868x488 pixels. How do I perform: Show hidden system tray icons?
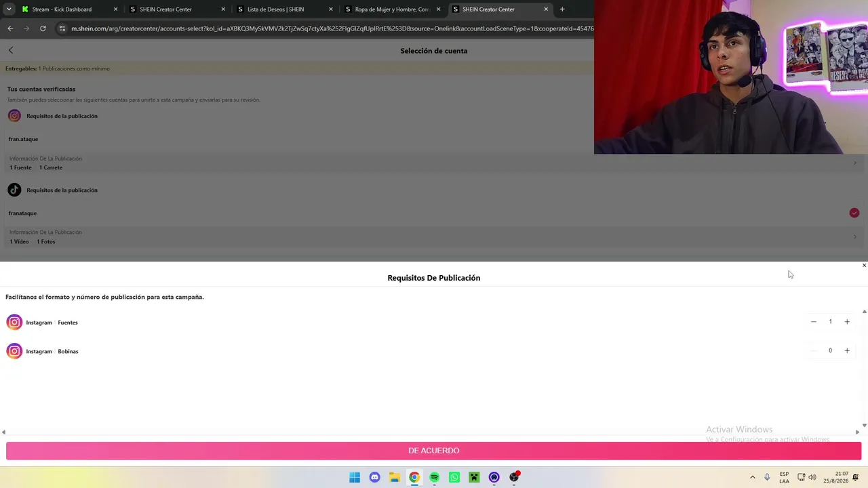pos(752,477)
